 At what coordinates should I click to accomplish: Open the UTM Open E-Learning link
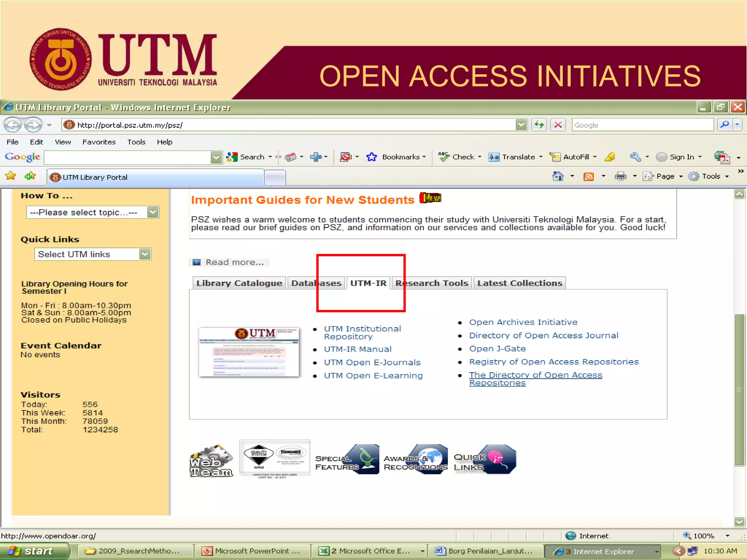[x=373, y=376]
